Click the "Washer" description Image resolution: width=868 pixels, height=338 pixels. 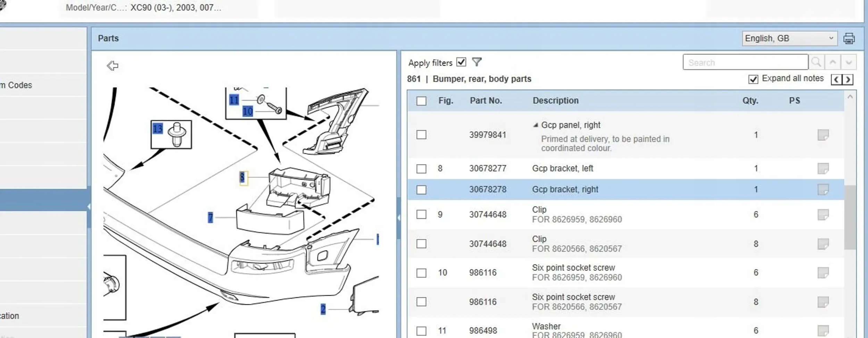click(546, 327)
